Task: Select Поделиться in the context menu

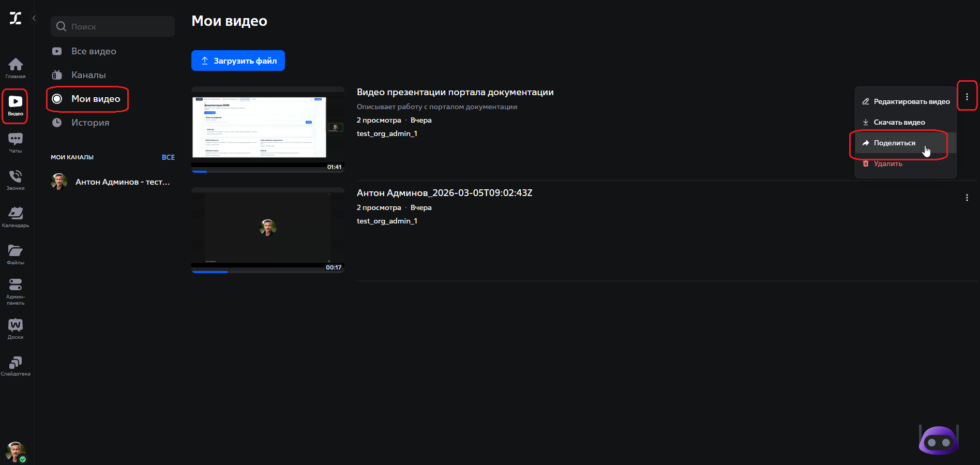Action: (894, 143)
